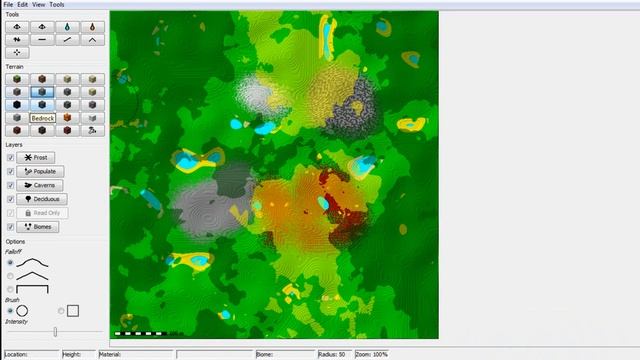This screenshot has width=640, height=360.
Task: Choose the dark blue block in third terrain row
Action: [x=42, y=105]
